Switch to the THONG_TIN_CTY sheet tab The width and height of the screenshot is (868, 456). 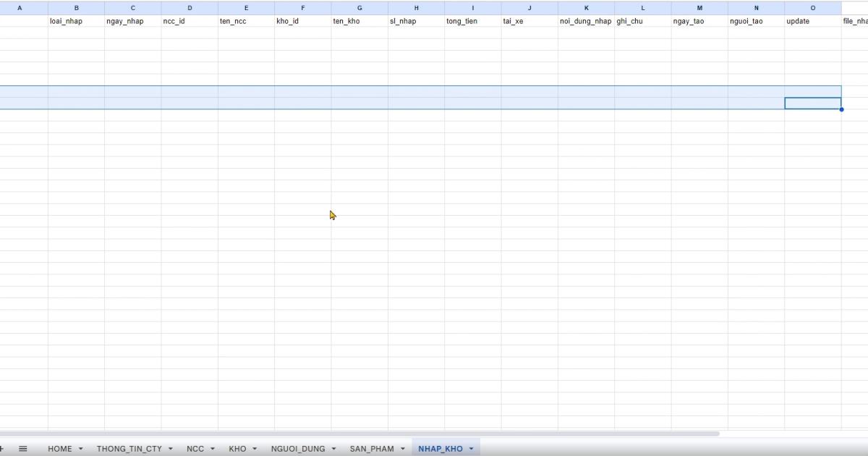click(129, 449)
